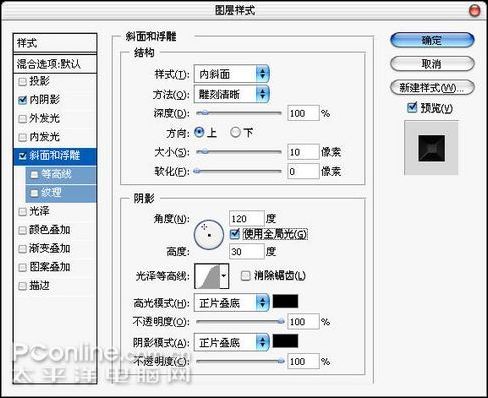The width and height of the screenshot is (488, 398).
Task: Click the shadow mode black color swatch
Action: click(285, 341)
